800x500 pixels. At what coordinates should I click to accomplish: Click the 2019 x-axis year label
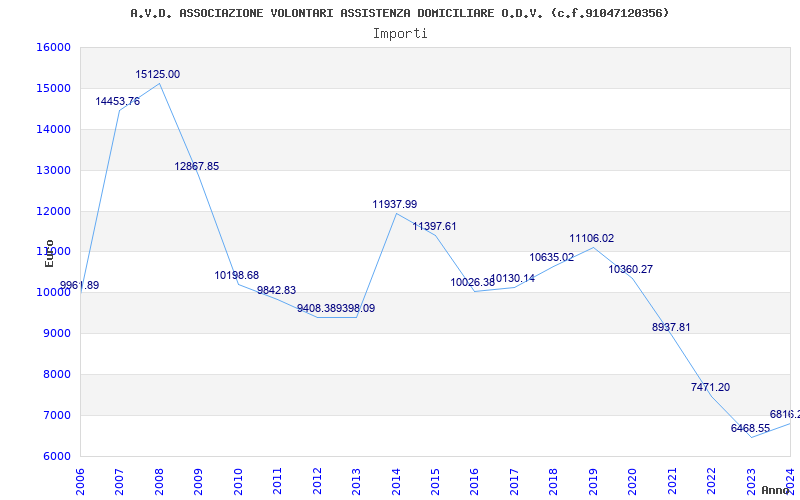tap(593, 481)
